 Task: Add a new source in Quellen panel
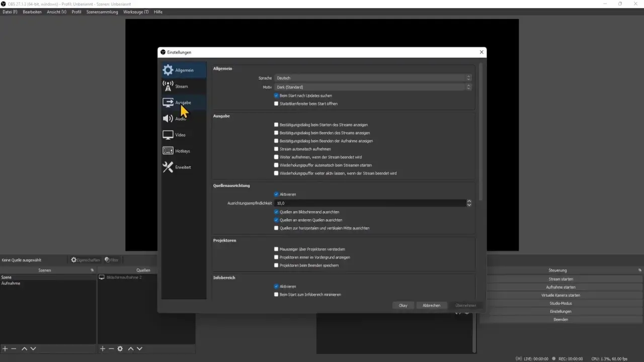click(103, 348)
